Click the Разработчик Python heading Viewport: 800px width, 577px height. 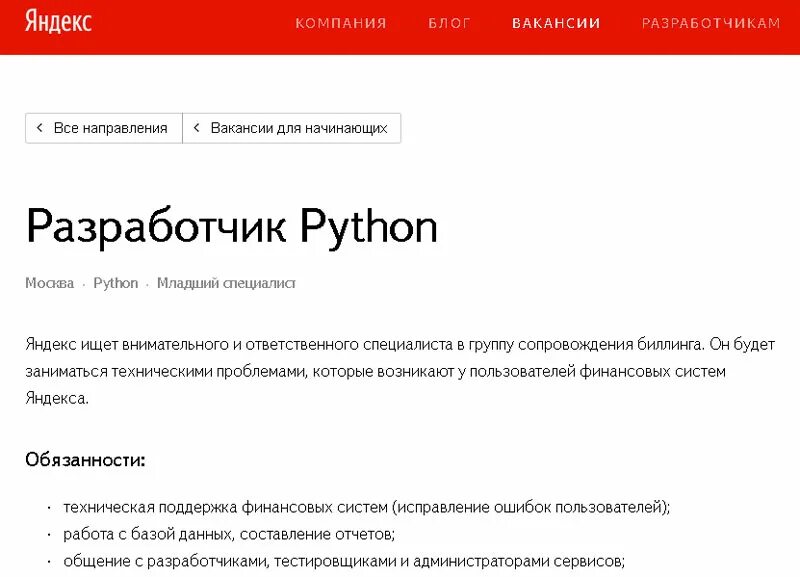click(x=232, y=227)
